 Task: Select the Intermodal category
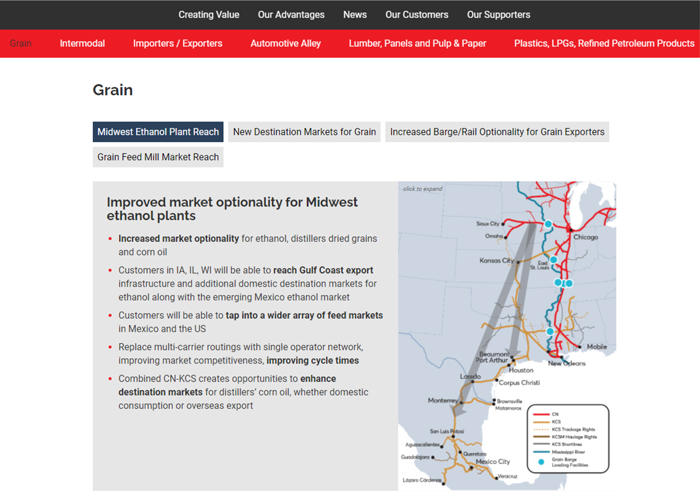[x=82, y=43]
